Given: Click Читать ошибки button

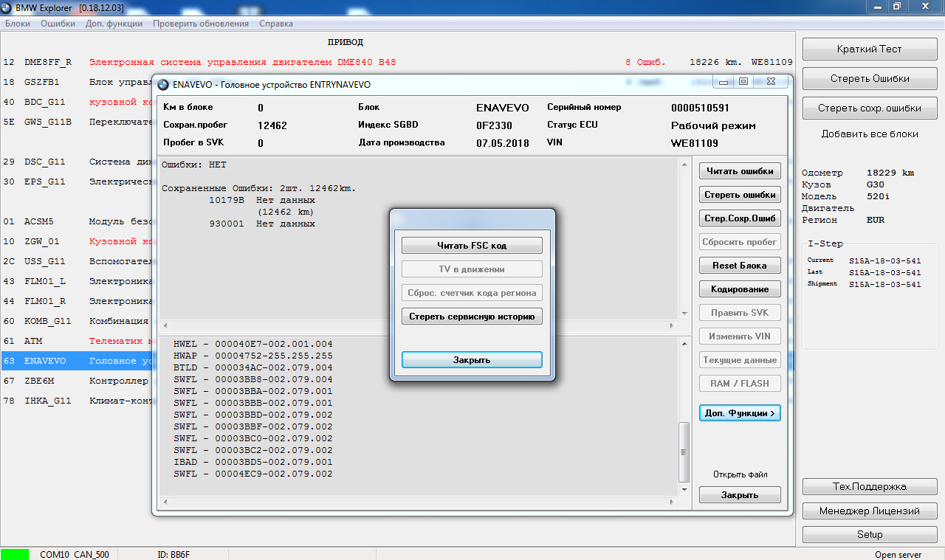Looking at the screenshot, I should point(740,171).
